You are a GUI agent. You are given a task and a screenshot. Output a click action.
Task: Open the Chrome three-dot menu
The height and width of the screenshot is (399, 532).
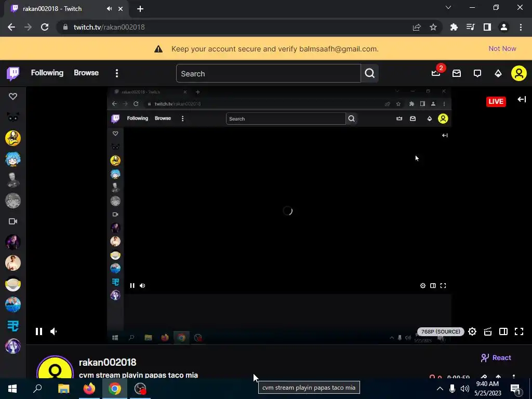521,27
